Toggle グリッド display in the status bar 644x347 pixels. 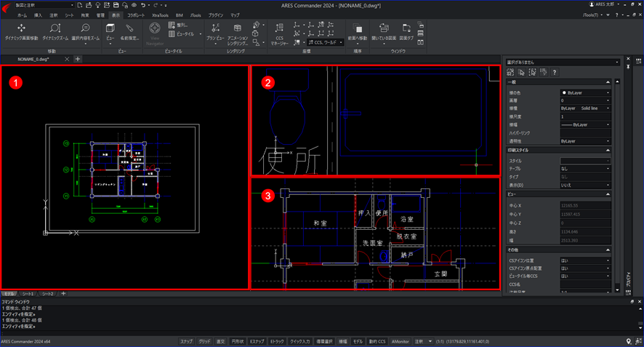point(204,341)
